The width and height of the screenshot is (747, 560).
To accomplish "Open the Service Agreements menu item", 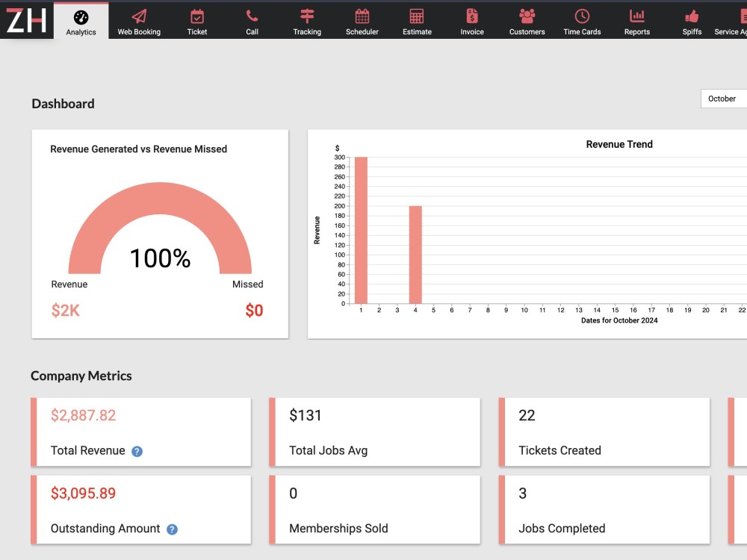I will [730, 22].
